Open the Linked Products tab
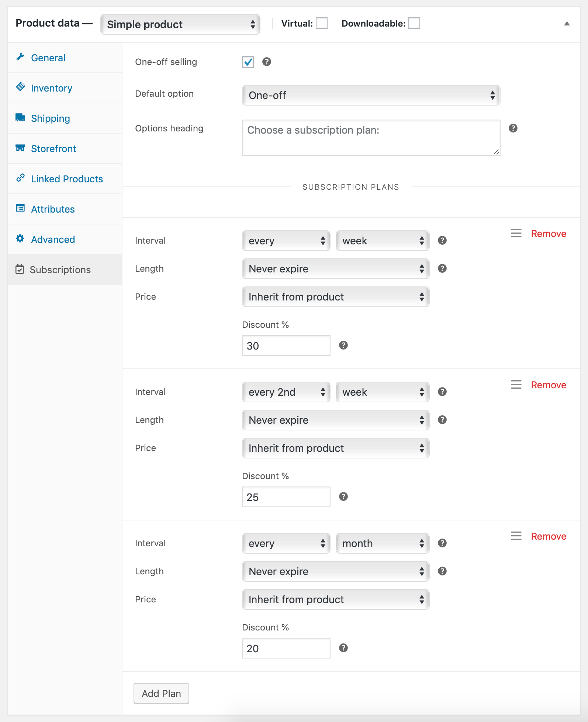The width and height of the screenshot is (588, 722). tap(67, 179)
